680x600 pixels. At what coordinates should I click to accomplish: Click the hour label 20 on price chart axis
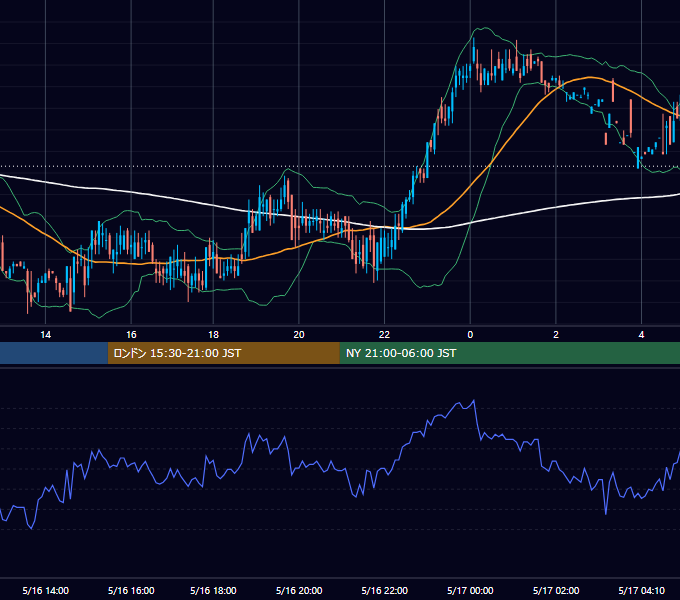pyautogui.click(x=299, y=335)
